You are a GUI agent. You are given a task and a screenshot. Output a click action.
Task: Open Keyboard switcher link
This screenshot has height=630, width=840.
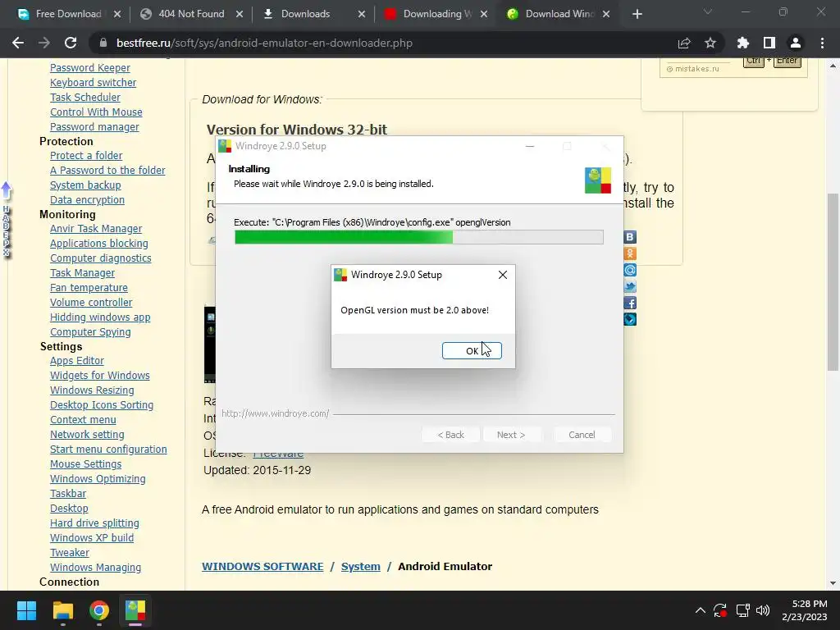click(94, 83)
